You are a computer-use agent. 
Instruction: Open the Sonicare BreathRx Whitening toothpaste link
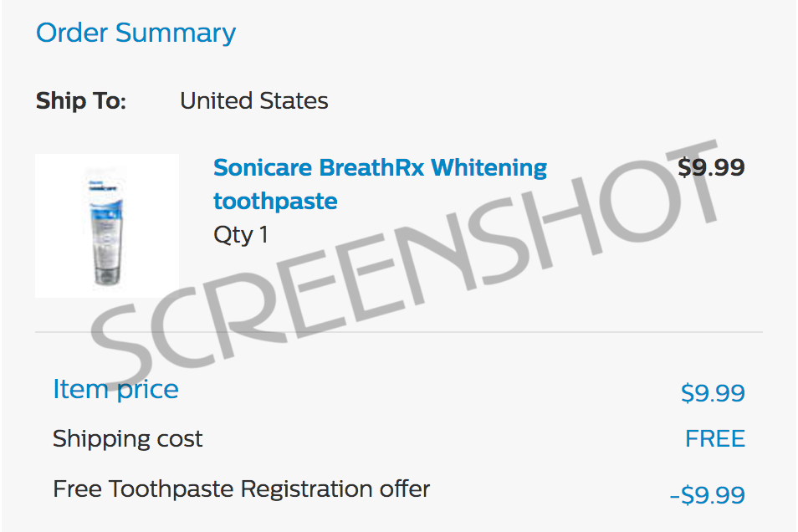[x=380, y=184]
